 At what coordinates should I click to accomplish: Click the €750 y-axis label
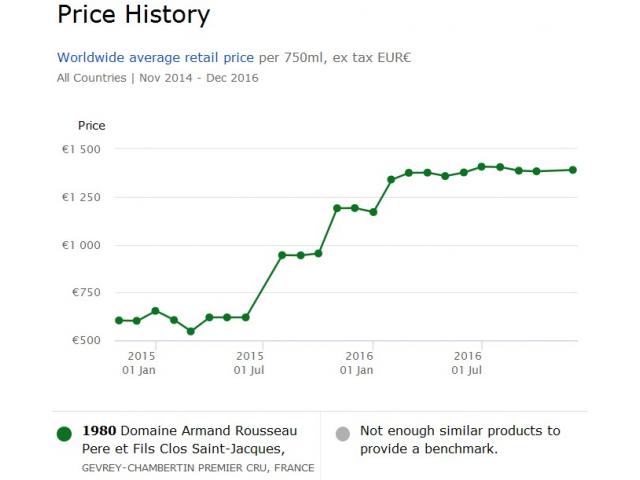[88, 293]
